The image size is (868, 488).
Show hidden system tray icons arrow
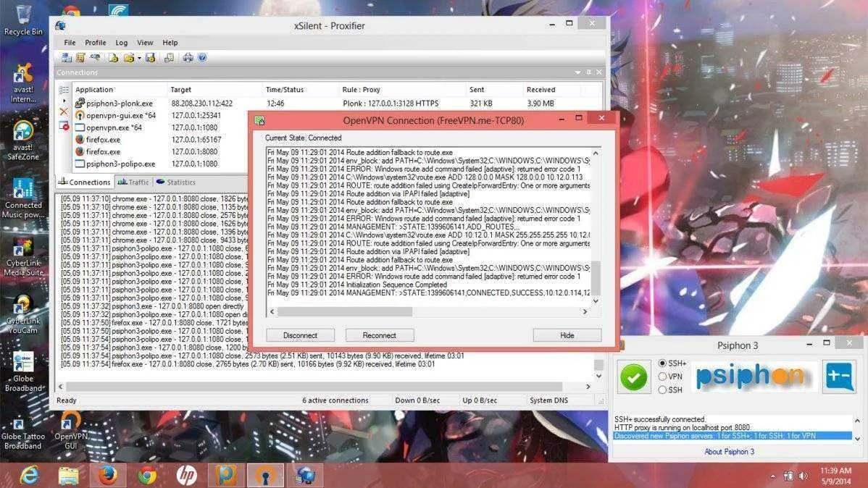(x=772, y=476)
